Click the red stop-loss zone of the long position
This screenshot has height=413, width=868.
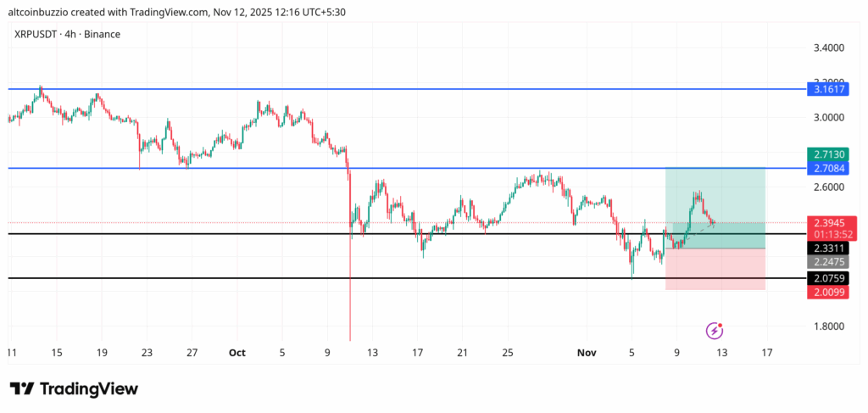(715, 270)
